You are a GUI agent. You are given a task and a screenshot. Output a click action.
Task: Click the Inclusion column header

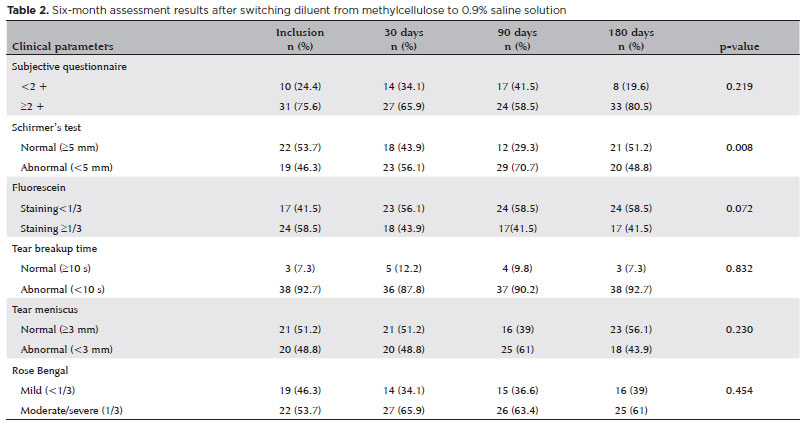click(300, 40)
